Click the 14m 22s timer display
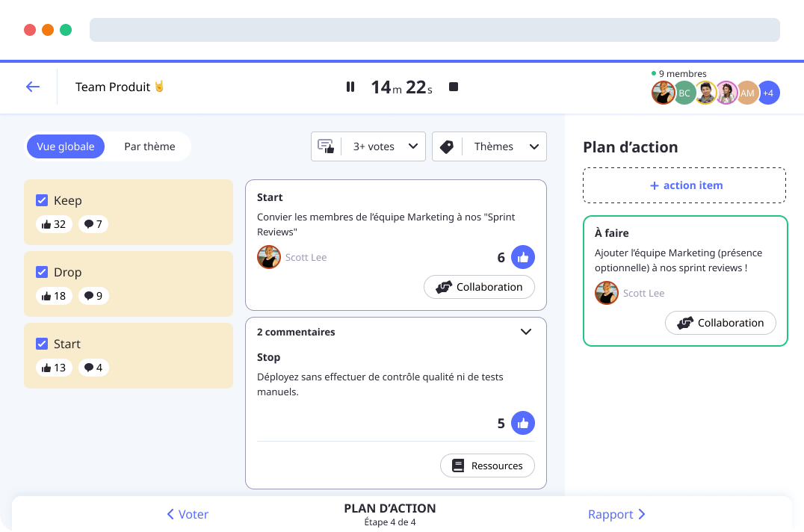Viewport: 804px width, 532px height. (401, 87)
